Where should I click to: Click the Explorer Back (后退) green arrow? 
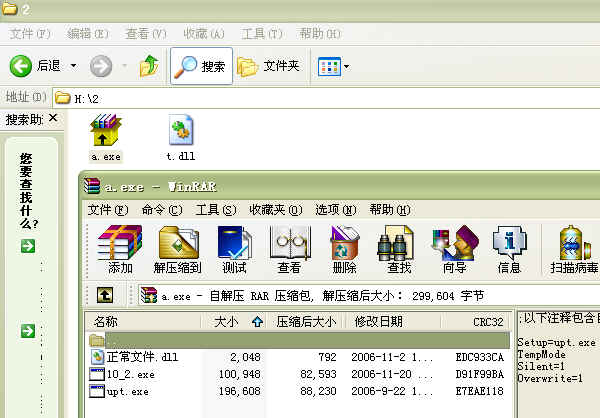coord(21,66)
